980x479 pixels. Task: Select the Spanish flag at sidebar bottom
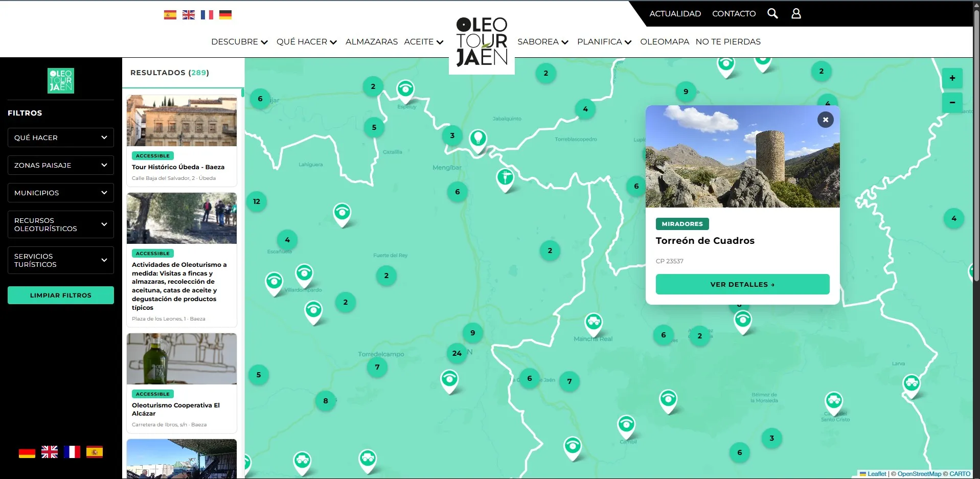[x=95, y=452]
